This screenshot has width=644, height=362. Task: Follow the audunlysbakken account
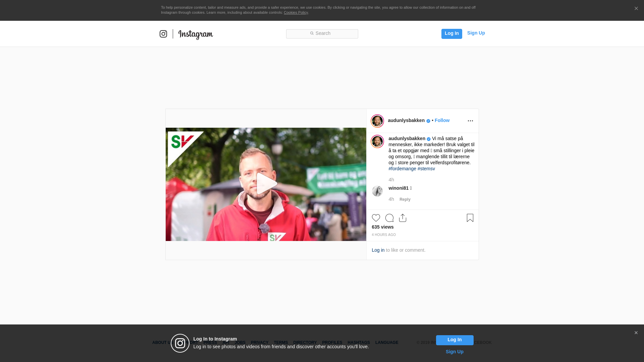click(442, 120)
